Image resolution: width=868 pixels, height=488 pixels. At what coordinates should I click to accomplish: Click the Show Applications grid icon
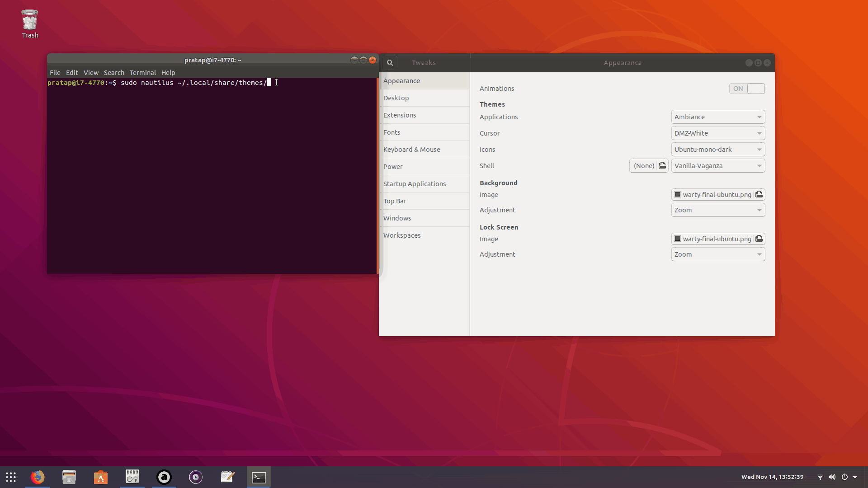coord(10,477)
